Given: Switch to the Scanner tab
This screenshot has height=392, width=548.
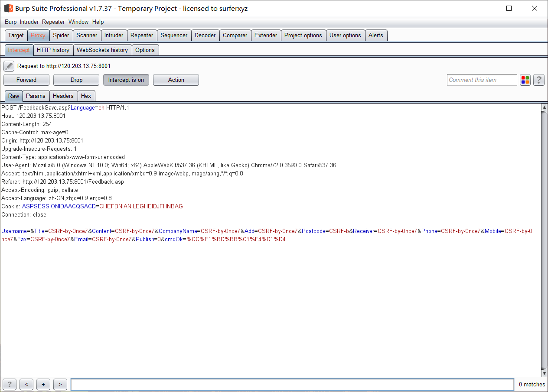Looking at the screenshot, I should click(87, 36).
